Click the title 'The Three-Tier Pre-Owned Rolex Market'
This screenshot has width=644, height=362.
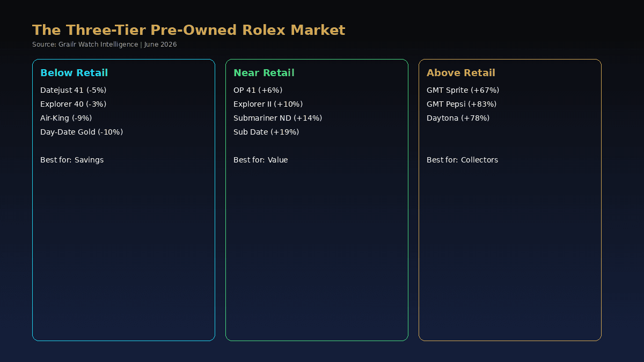click(188, 30)
